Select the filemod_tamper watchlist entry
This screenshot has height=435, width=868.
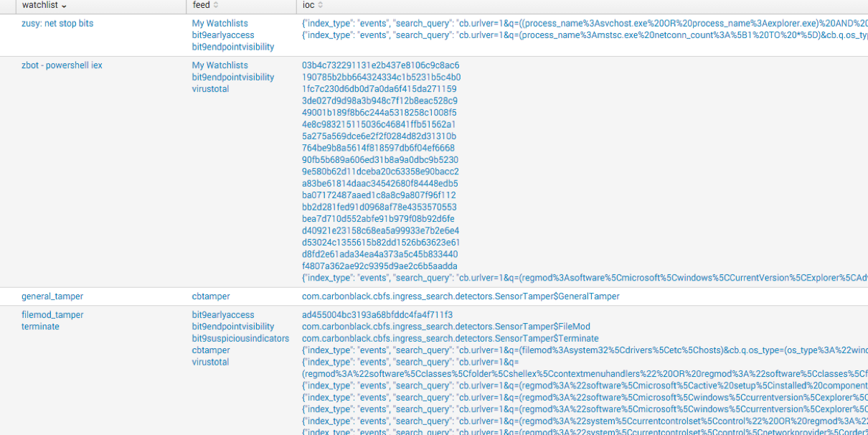(x=52, y=315)
